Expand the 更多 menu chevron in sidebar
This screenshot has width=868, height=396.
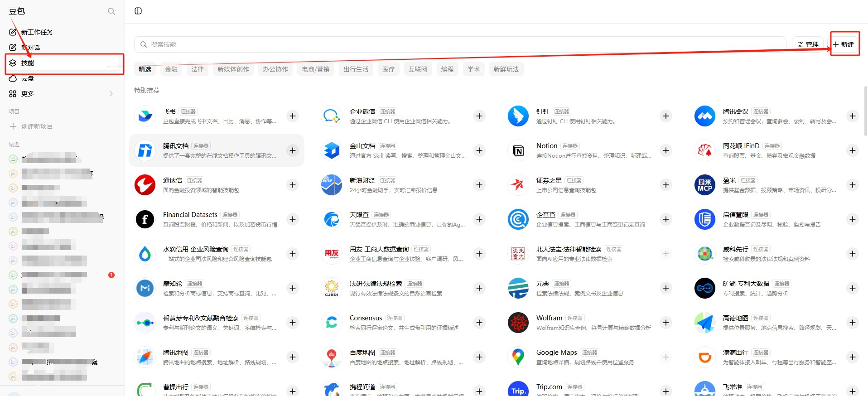tap(111, 94)
